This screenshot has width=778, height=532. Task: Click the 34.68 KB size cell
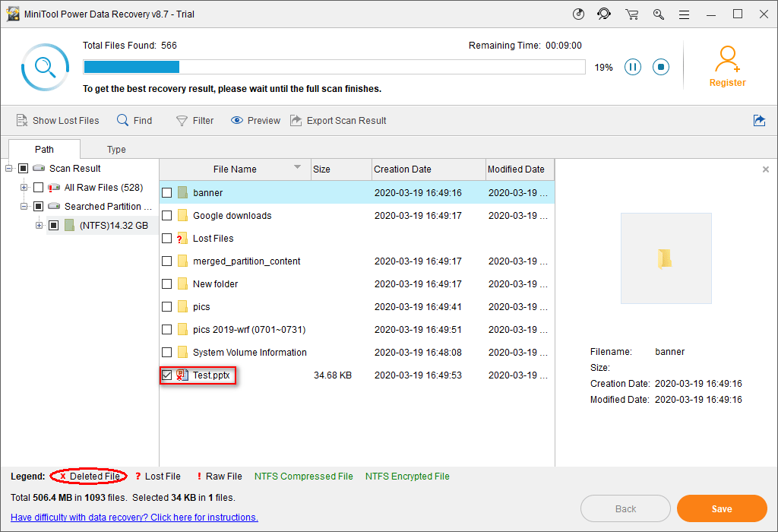point(333,375)
